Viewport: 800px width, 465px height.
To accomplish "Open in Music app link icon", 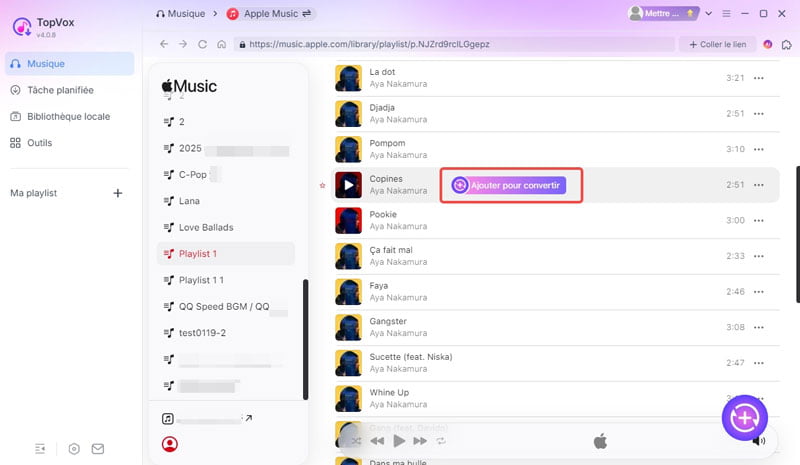I will pos(248,418).
